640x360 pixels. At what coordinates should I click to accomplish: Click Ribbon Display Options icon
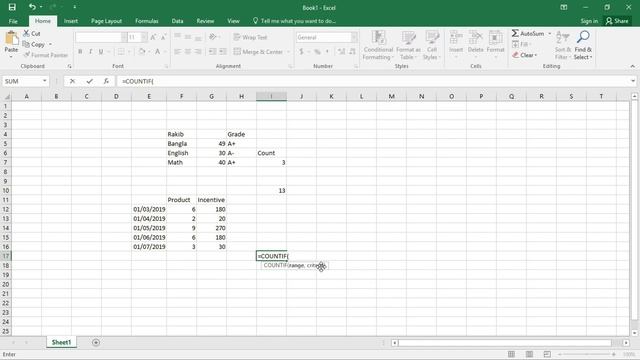(564, 7)
